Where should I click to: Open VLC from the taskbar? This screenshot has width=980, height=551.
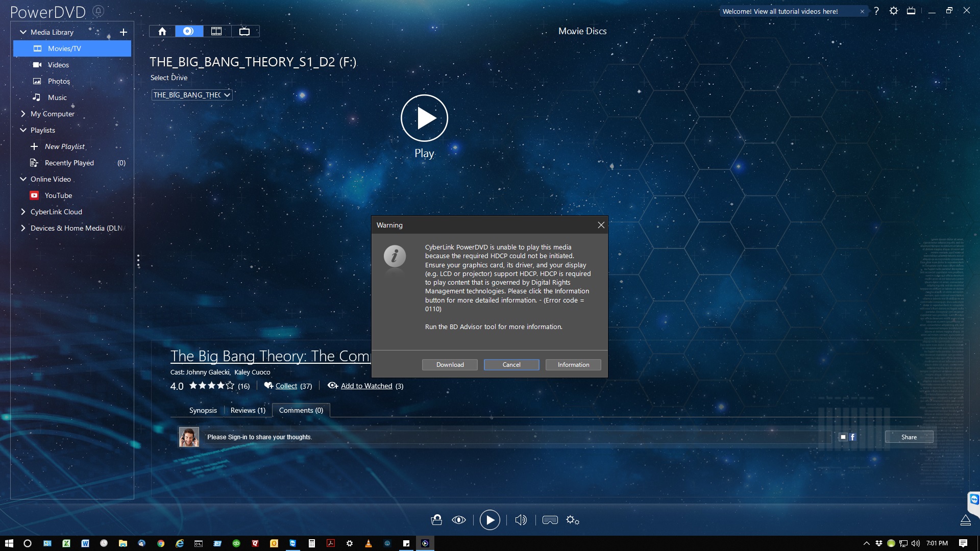click(369, 543)
